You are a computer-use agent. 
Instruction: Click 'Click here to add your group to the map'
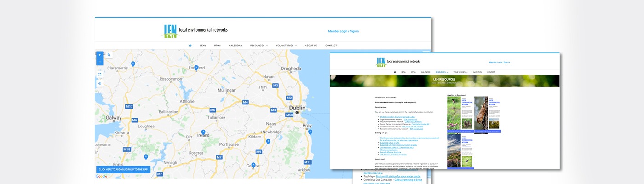[123, 169]
